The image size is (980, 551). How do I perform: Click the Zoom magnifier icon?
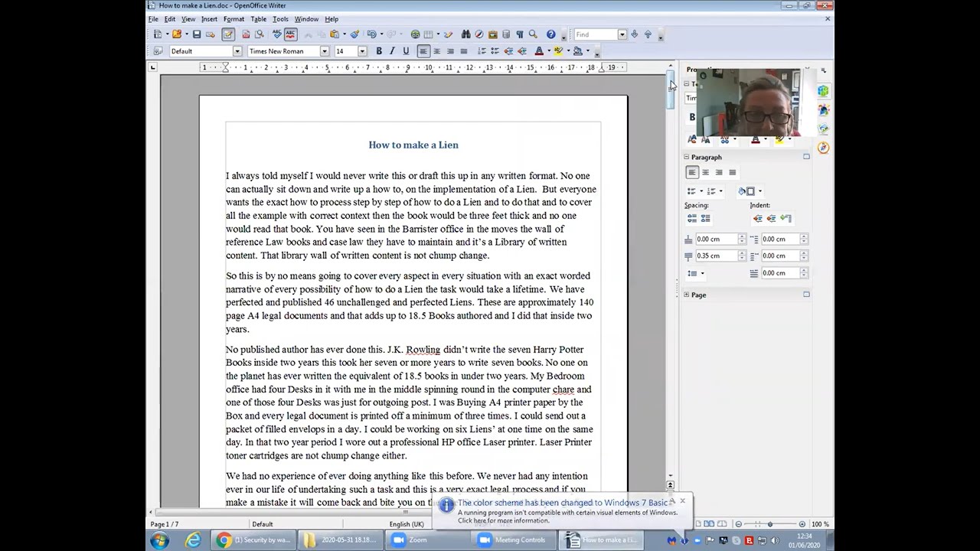click(533, 34)
